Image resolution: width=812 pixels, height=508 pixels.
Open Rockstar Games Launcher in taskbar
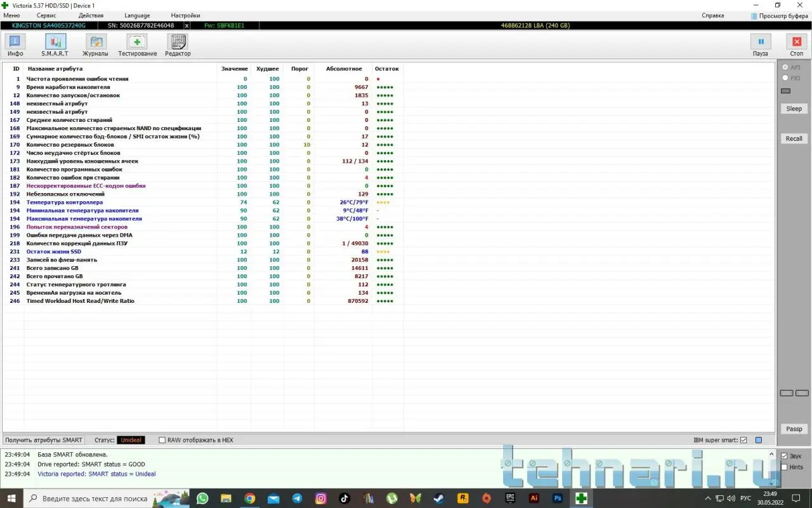click(463, 498)
